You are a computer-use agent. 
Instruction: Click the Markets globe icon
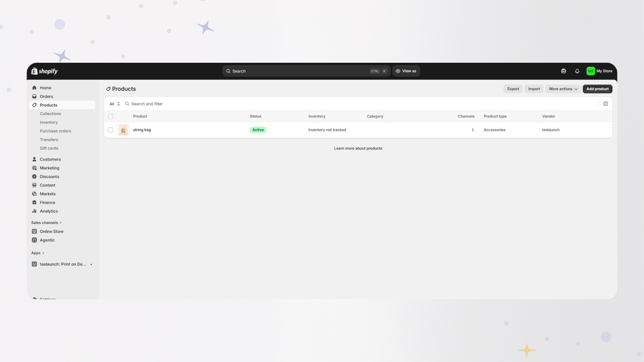click(34, 194)
